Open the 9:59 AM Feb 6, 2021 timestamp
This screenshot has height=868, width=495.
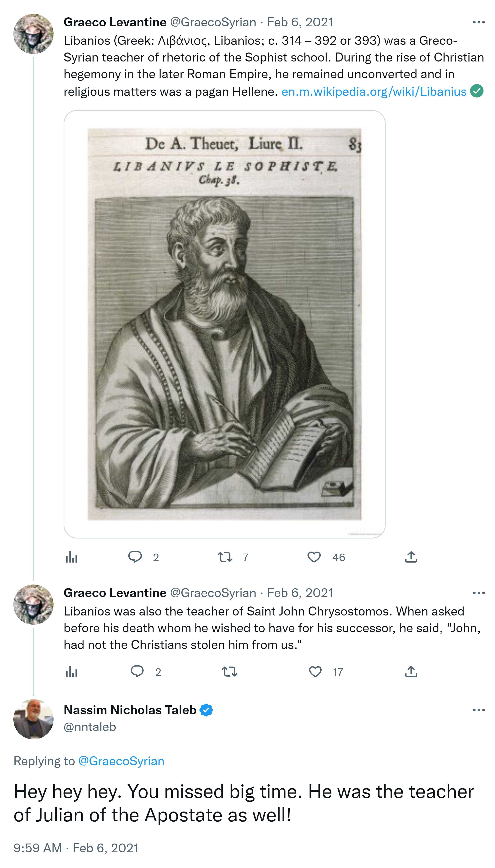pyautogui.click(x=76, y=848)
